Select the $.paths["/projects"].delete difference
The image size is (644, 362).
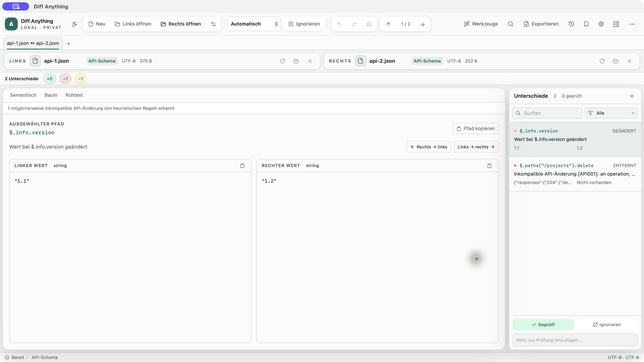point(575,174)
